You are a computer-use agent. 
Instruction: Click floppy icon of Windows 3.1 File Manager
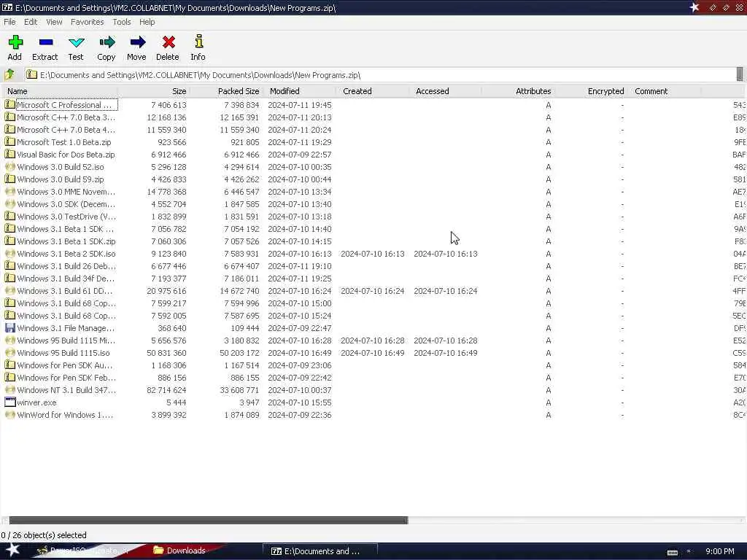click(9, 328)
